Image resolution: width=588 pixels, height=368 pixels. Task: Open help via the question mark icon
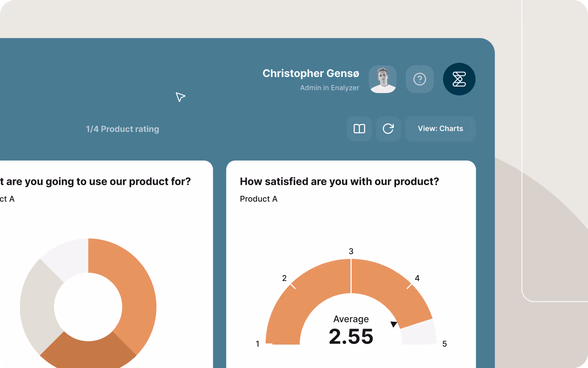click(x=419, y=79)
